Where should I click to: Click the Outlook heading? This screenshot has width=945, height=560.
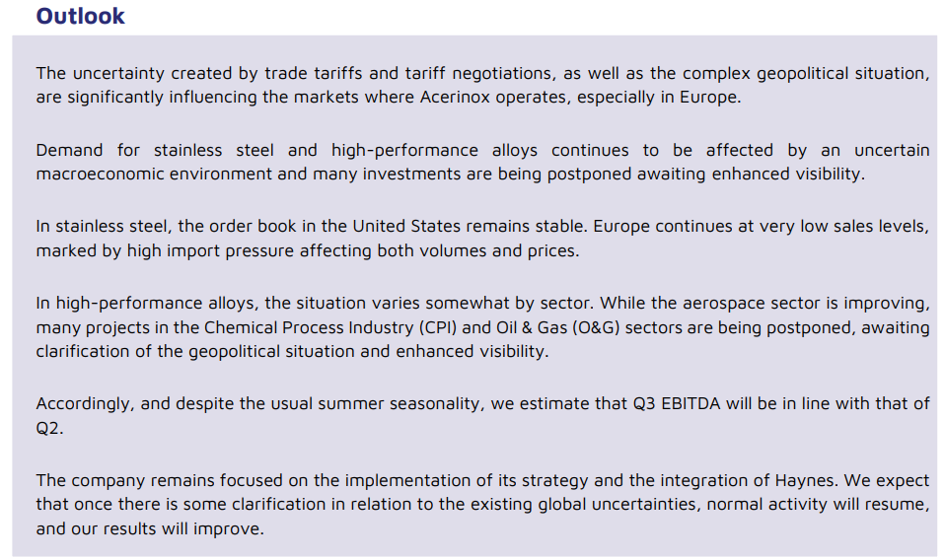(x=80, y=16)
